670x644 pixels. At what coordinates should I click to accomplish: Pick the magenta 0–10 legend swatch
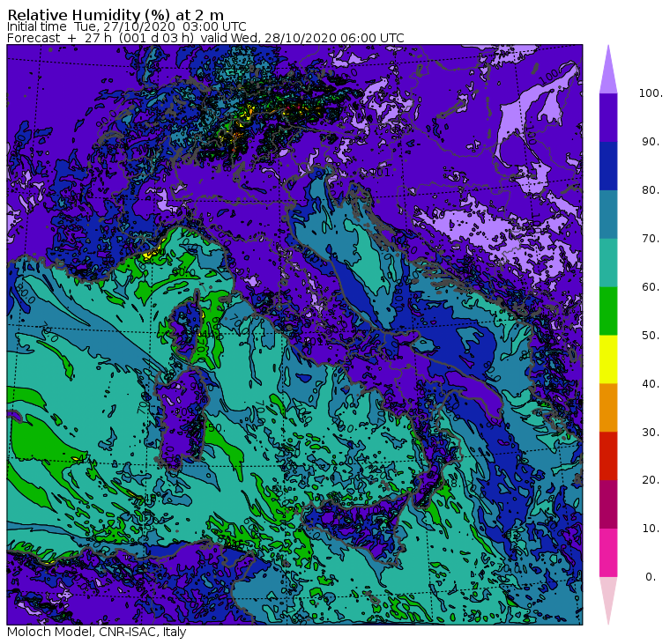click(608, 553)
